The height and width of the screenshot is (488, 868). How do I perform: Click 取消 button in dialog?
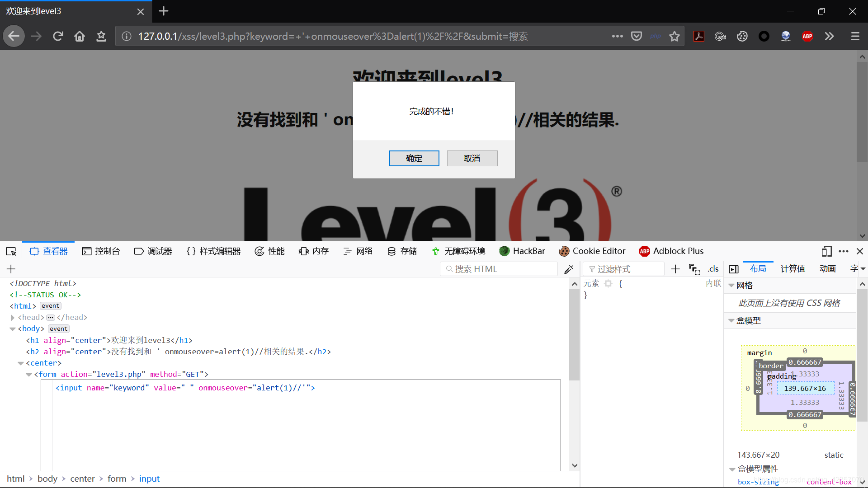tap(472, 158)
